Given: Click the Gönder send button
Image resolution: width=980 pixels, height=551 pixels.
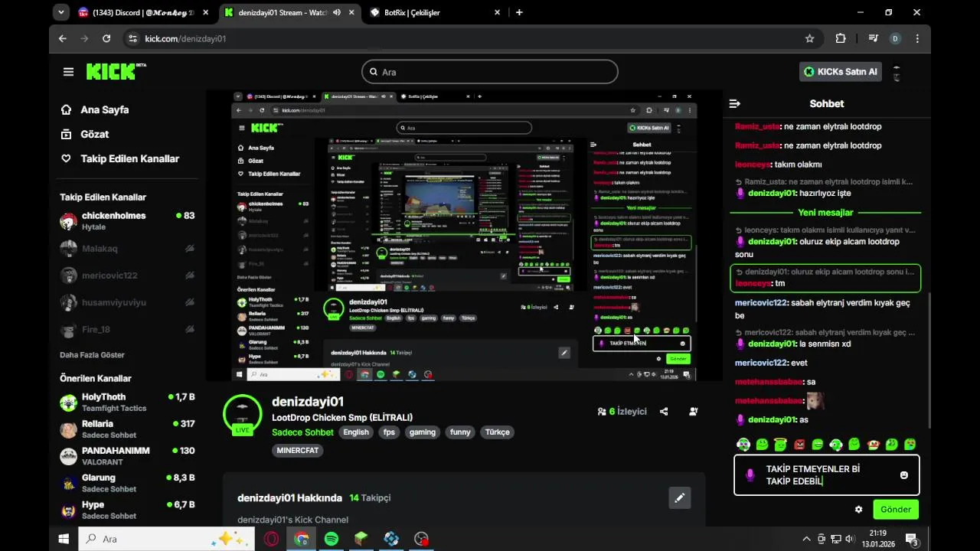Looking at the screenshot, I should pos(896,509).
